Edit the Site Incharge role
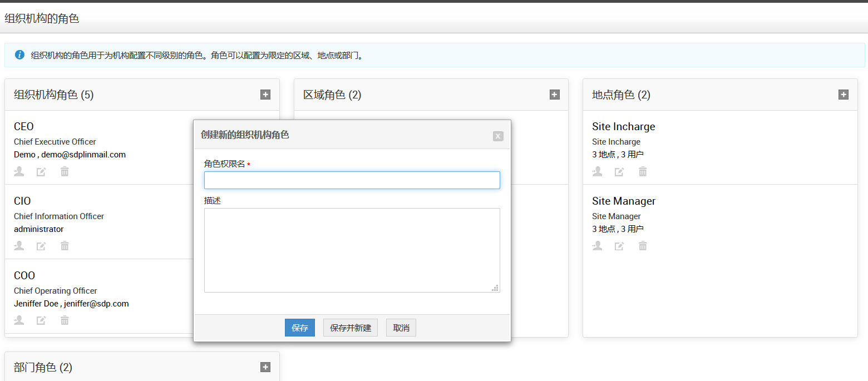The height and width of the screenshot is (381, 868). (x=619, y=171)
